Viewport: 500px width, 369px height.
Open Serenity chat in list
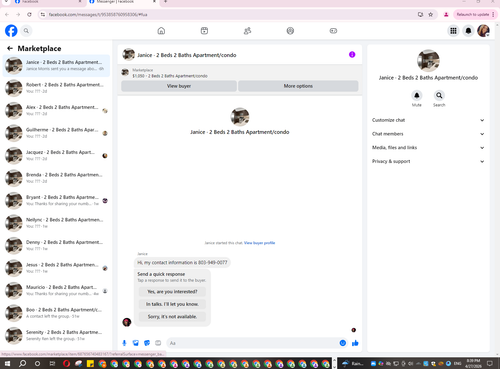pyautogui.click(x=56, y=336)
